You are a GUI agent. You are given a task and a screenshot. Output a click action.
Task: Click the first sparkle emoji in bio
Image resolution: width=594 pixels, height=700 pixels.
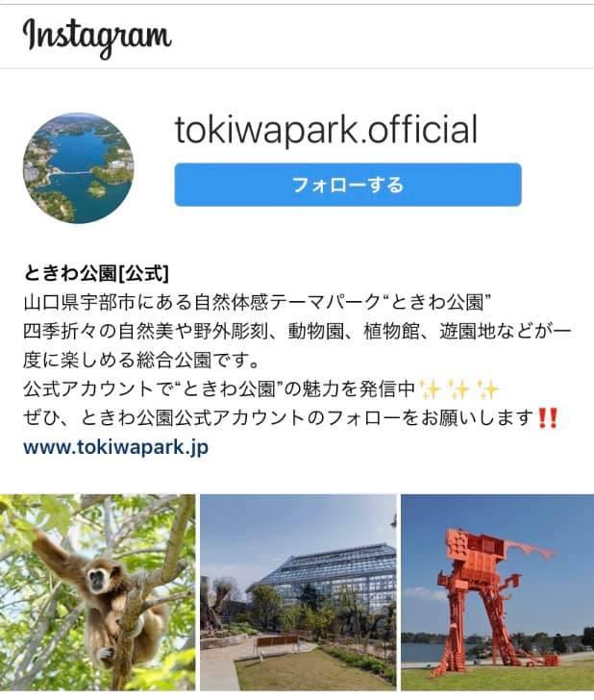431,389
